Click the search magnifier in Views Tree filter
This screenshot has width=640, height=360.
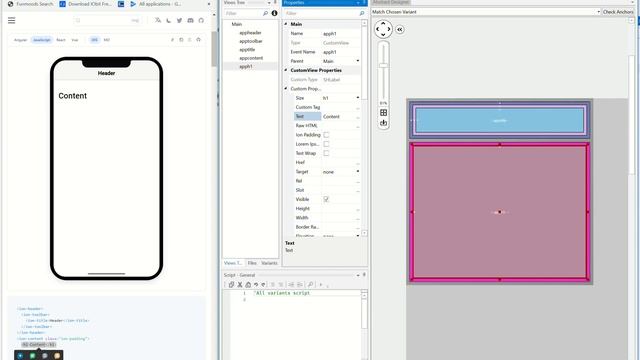click(265, 13)
